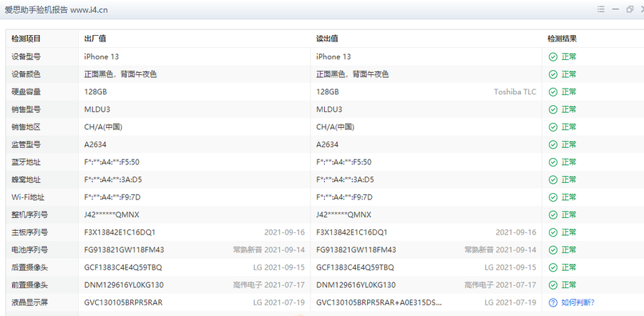Click the green check icon for Wi-Fi地址

(553, 197)
